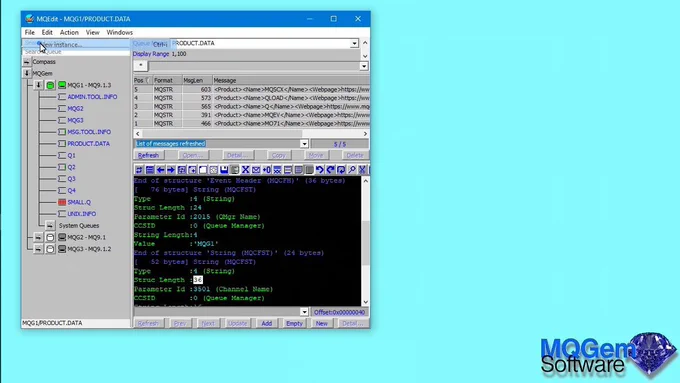Click the message detail pane scroll-up arrow
Image resolution: width=680 pixels, height=383 pixels.
[366, 180]
